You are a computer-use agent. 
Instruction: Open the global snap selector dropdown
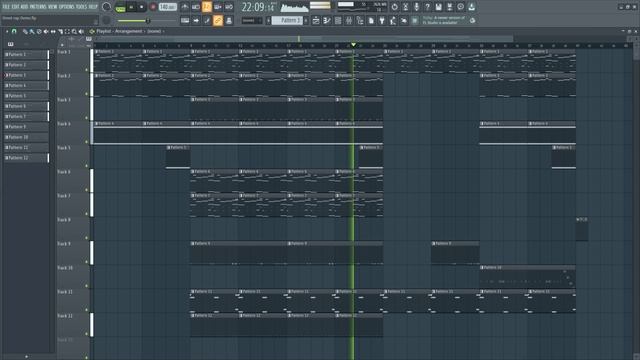point(251,20)
